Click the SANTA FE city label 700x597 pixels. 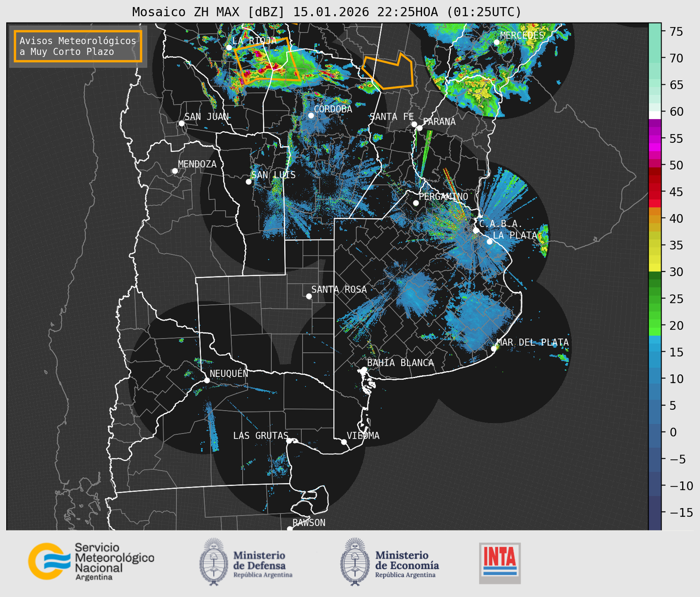[392, 117]
